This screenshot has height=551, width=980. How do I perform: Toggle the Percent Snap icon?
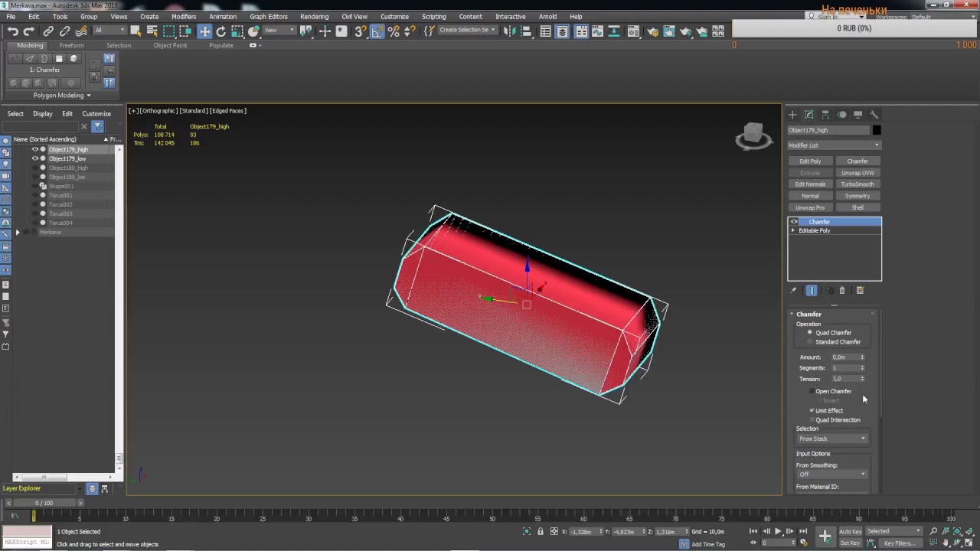pos(394,31)
